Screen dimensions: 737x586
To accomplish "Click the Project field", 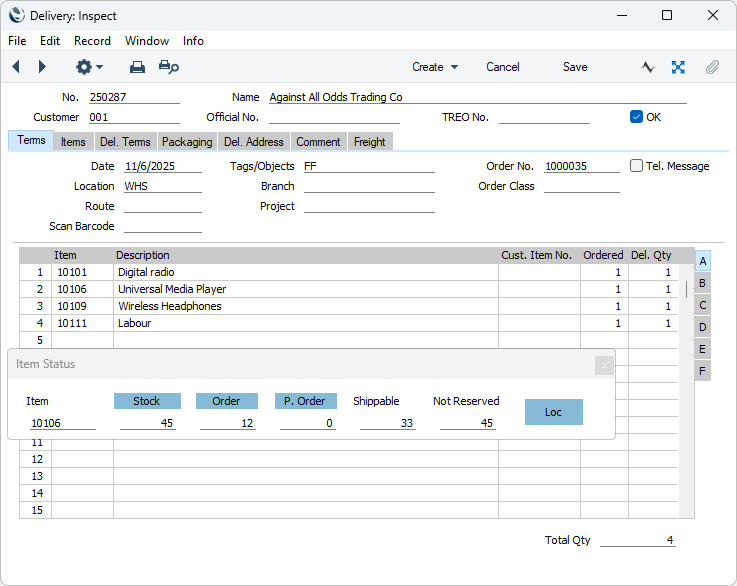I will 369,206.
